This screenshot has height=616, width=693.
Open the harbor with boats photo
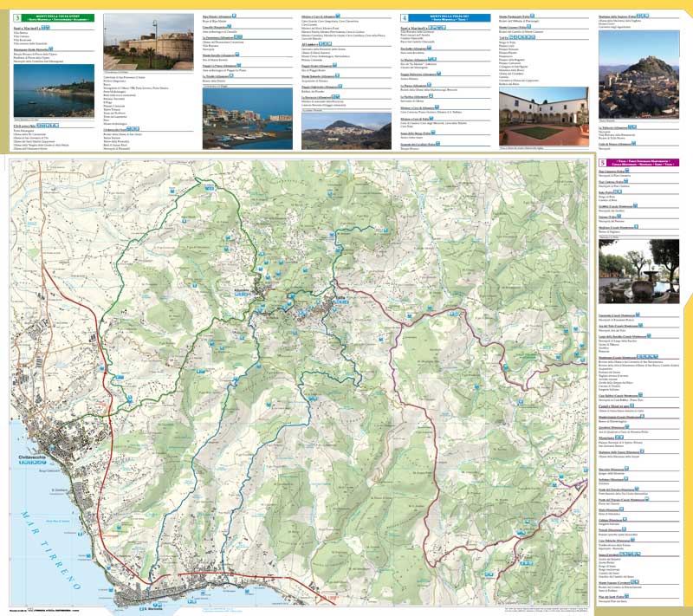[x=247, y=119]
